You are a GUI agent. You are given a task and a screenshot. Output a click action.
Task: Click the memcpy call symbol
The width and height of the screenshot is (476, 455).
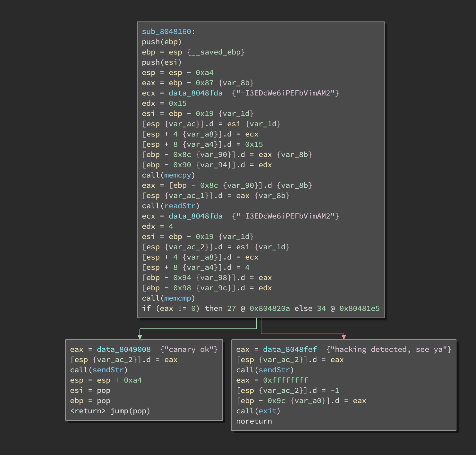(x=177, y=175)
